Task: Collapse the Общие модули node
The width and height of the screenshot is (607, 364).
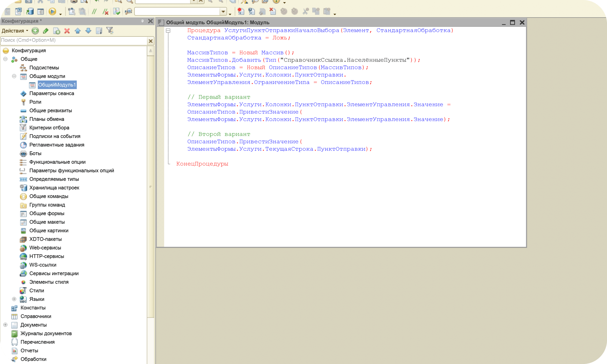Action: point(14,76)
